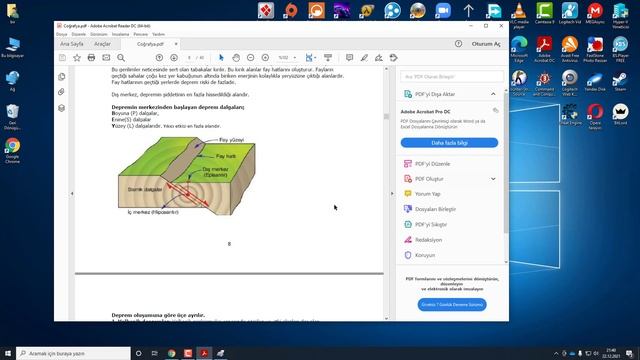Open the Pencere menu

pos(140,34)
